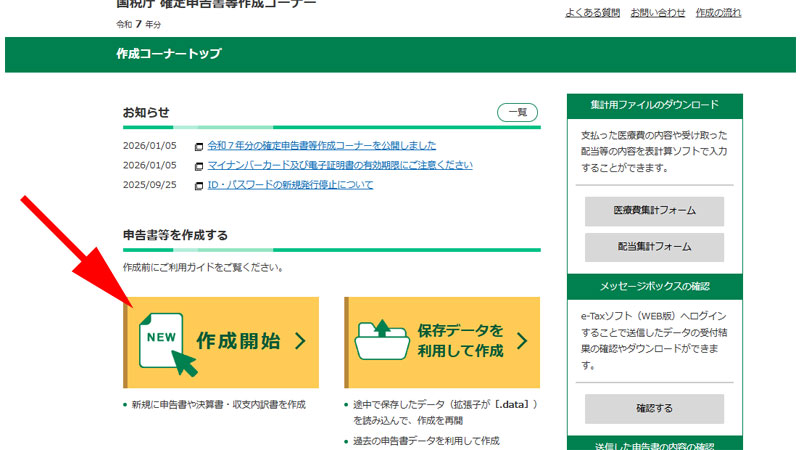Open よくある質問 link

(592, 13)
